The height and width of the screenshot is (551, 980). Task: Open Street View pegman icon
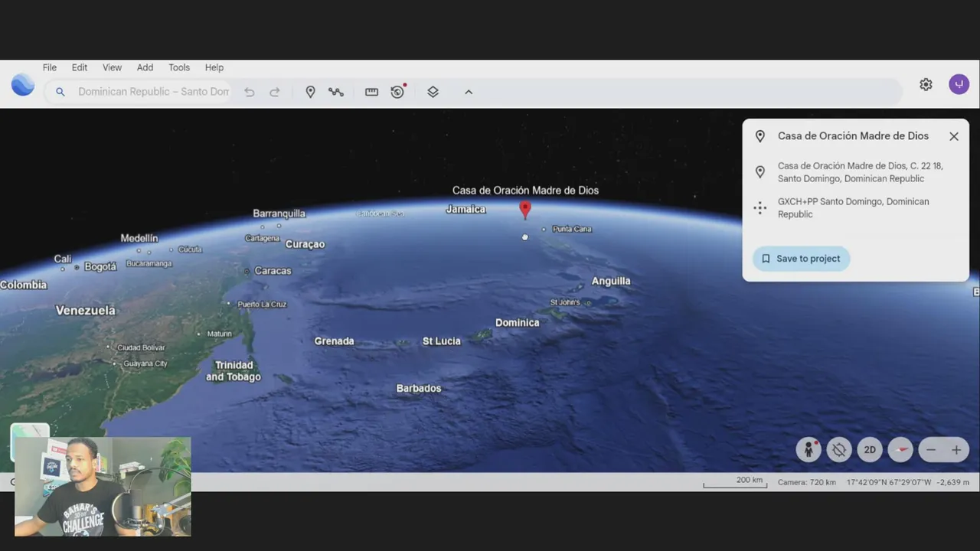808,450
